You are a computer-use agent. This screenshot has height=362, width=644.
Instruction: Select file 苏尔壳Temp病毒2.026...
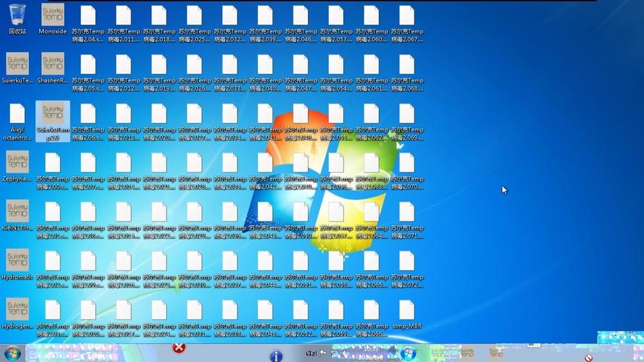194,72
